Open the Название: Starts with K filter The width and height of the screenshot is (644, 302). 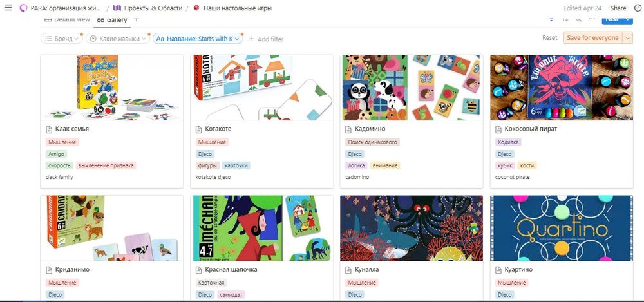coord(198,39)
